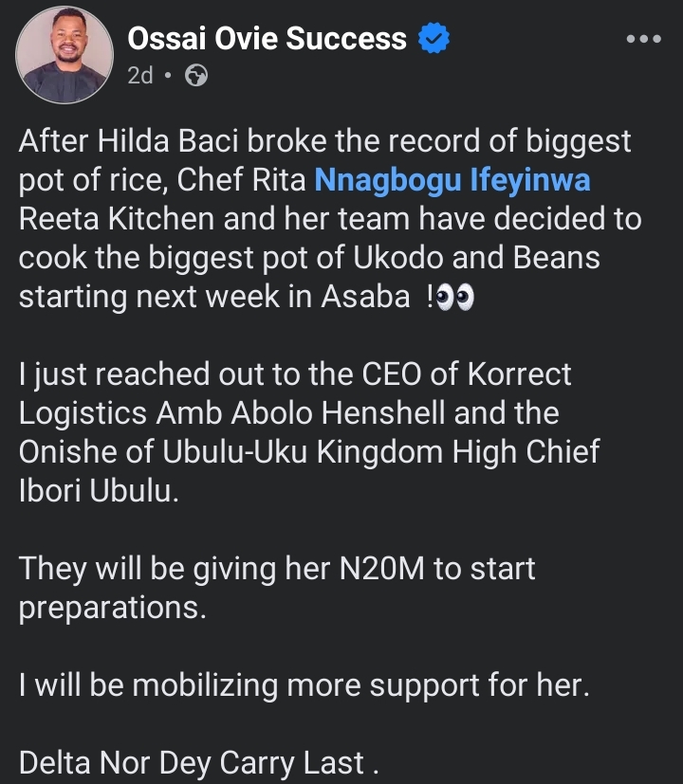Screen dimensions: 683x784
Task: Click the Delta Nor Dey Carry Last line
Action: tap(192, 763)
